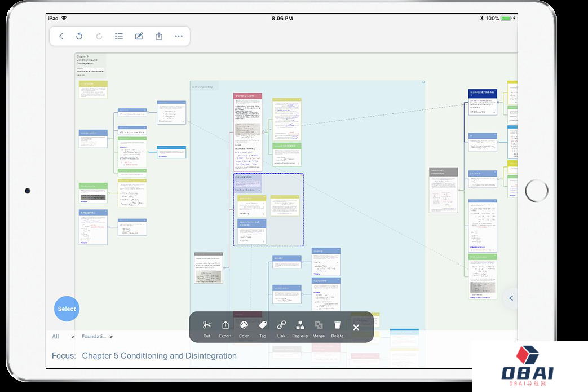
Task: Expand the side panel with right-edge chevron
Action: (511, 298)
